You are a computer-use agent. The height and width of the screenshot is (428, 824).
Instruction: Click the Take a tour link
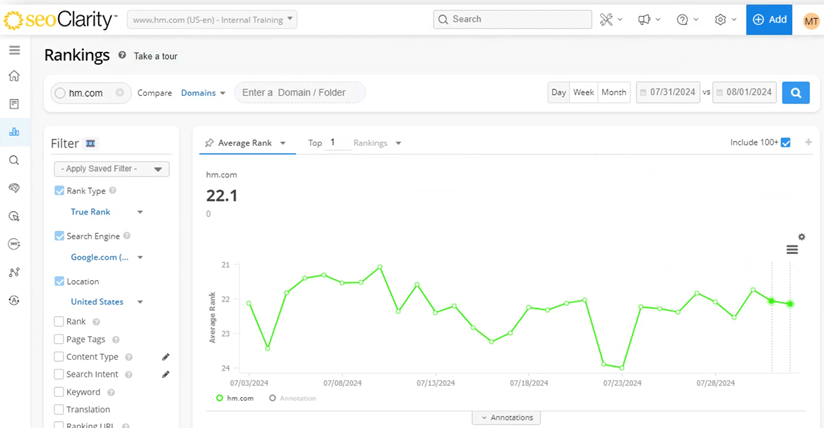click(156, 56)
